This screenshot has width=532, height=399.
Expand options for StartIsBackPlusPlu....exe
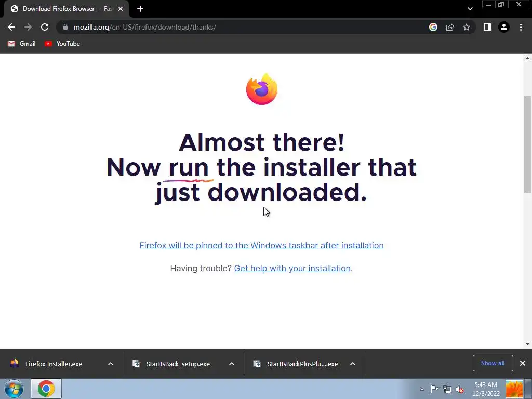pyautogui.click(x=353, y=364)
